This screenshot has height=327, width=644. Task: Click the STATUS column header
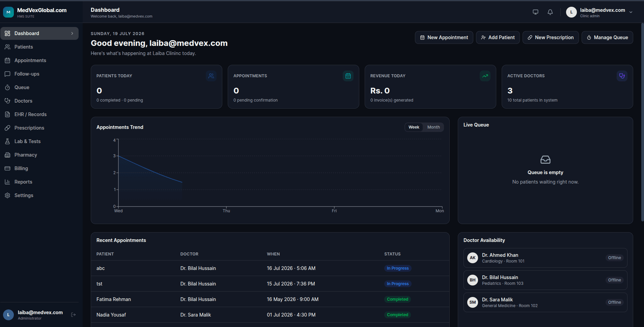392,254
